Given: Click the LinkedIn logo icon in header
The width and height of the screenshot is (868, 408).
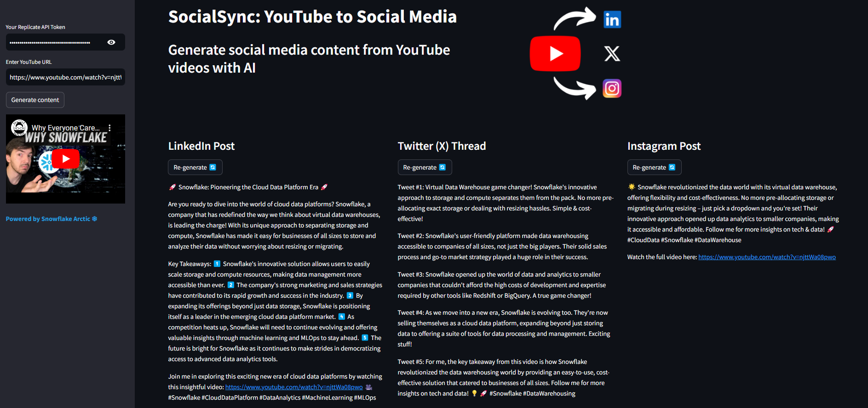Looking at the screenshot, I should [x=612, y=19].
